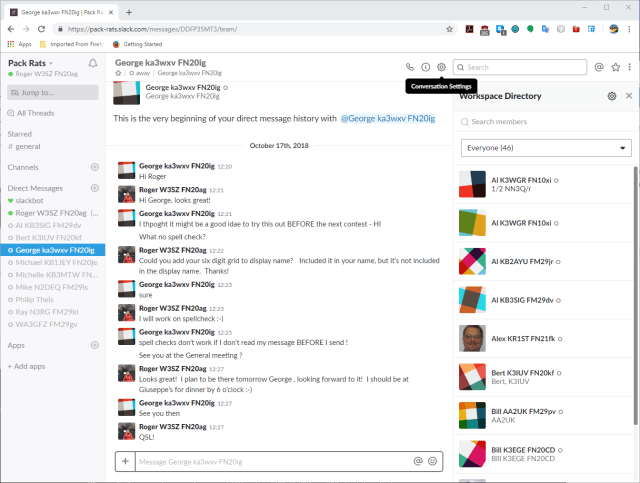Attach a file with plus button
The image size is (640, 483).
click(125, 461)
